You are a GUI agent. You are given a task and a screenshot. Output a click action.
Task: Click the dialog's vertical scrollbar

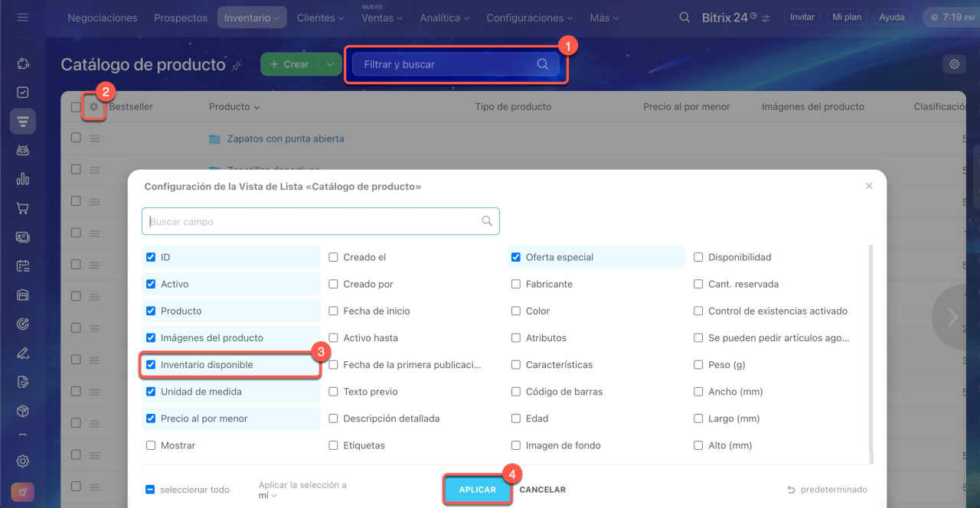871,352
